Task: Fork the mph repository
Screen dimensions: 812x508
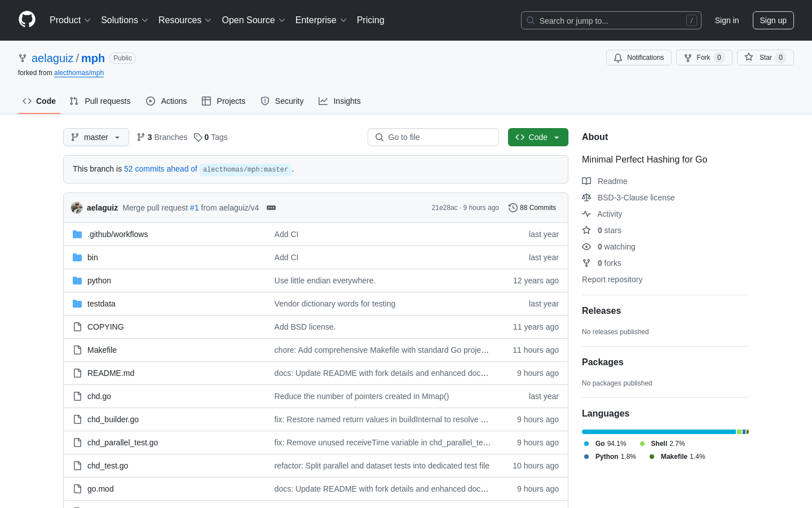Action: point(703,58)
